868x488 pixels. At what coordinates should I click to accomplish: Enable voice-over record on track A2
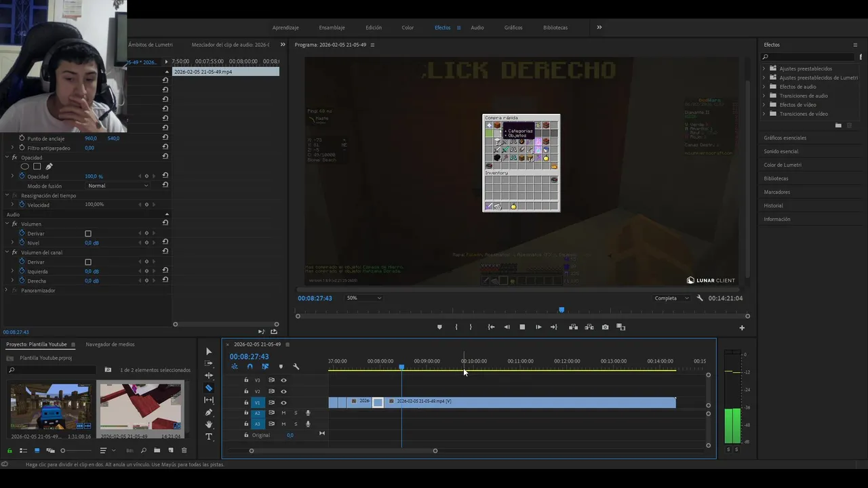(308, 413)
